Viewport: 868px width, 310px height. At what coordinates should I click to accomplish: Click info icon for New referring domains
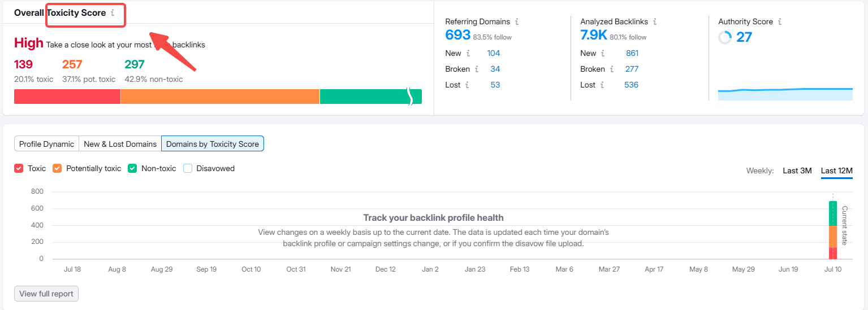pos(468,54)
